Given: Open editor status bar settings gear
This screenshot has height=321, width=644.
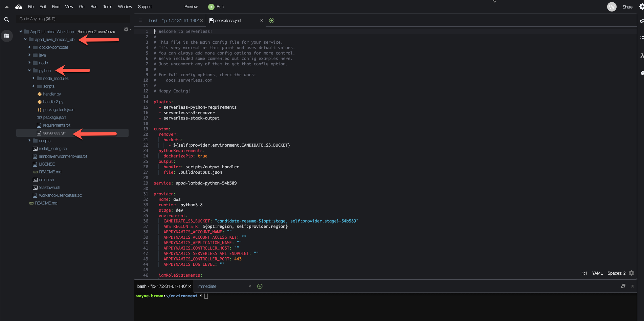Looking at the screenshot, I should click(631, 273).
